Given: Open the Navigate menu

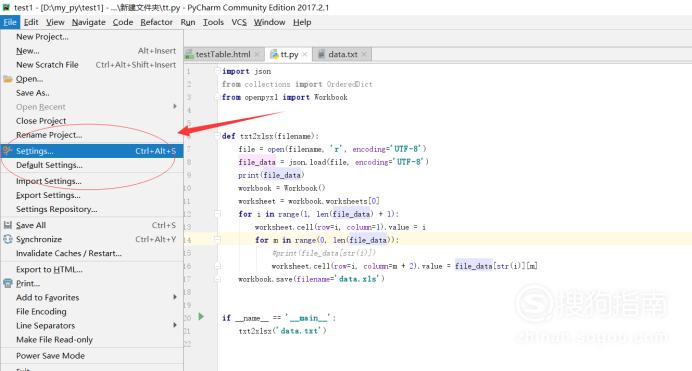Looking at the screenshot, I should pos(89,22).
